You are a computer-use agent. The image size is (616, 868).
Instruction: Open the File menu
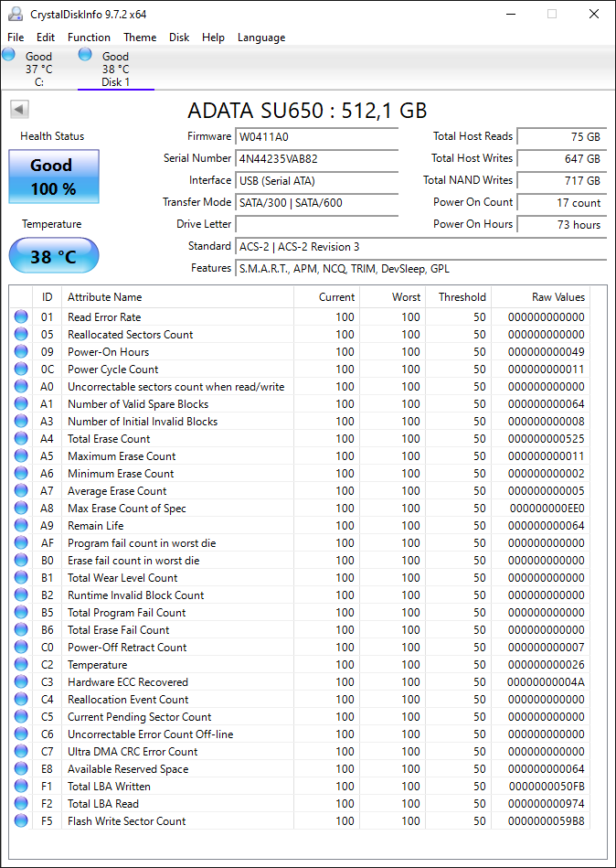tap(16, 38)
